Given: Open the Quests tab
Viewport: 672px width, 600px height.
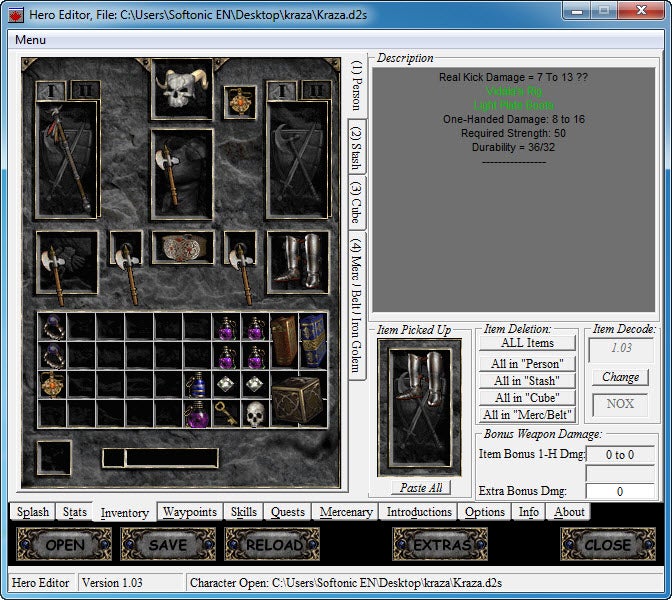Looking at the screenshot, I should (288, 512).
